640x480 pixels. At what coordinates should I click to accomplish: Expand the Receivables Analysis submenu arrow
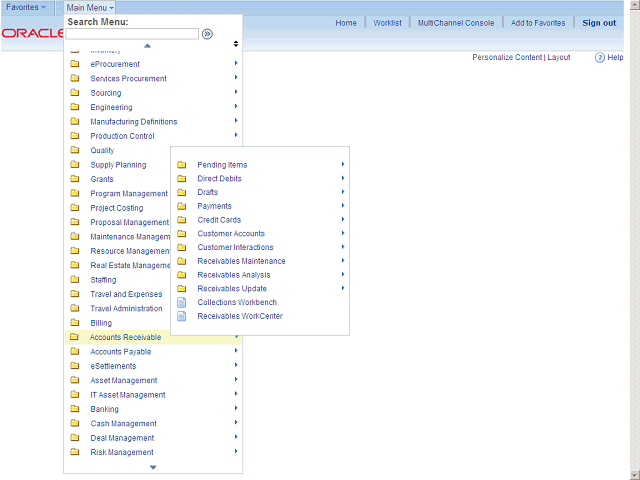[342, 274]
